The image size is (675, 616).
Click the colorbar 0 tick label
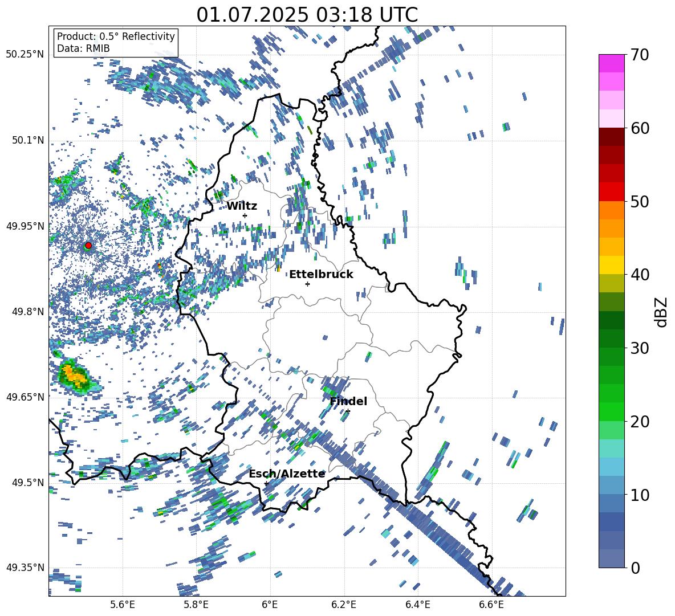(x=635, y=568)
